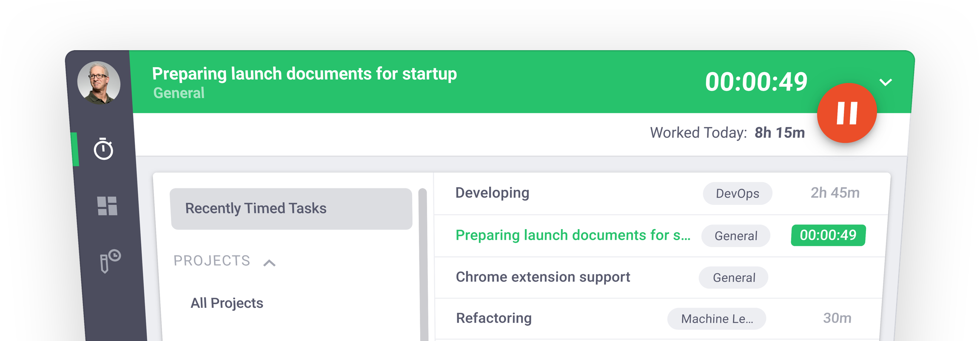Open the timesheet pencil-clock sidebar icon
Viewport: 980px width, 341px height.
(x=110, y=261)
